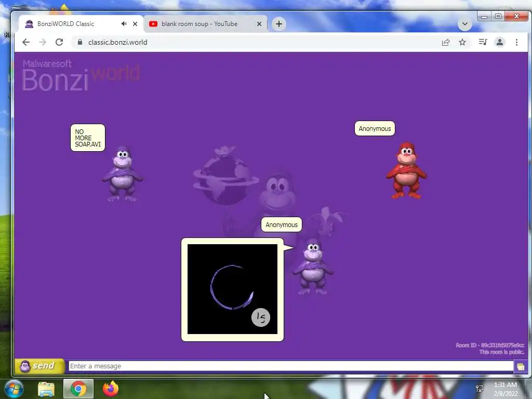Expand the tab search dropdown arrow
The width and height of the screenshot is (532, 399).
(x=465, y=24)
